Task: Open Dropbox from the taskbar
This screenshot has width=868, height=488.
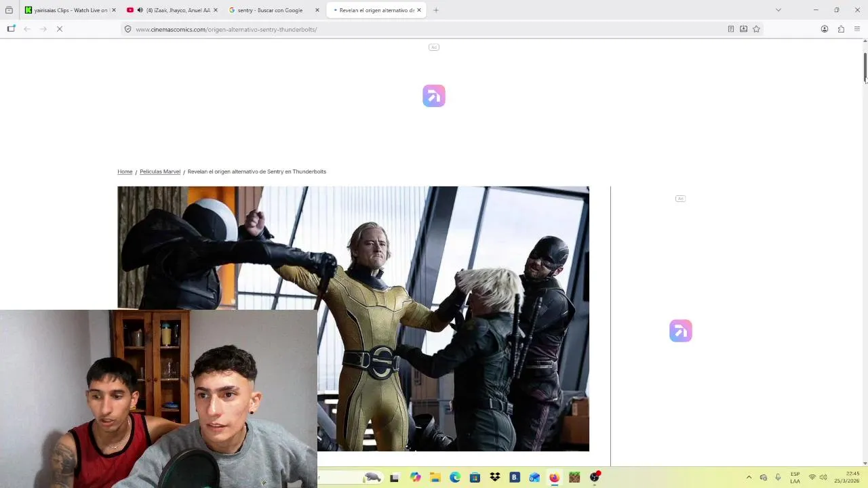Action: click(495, 477)
